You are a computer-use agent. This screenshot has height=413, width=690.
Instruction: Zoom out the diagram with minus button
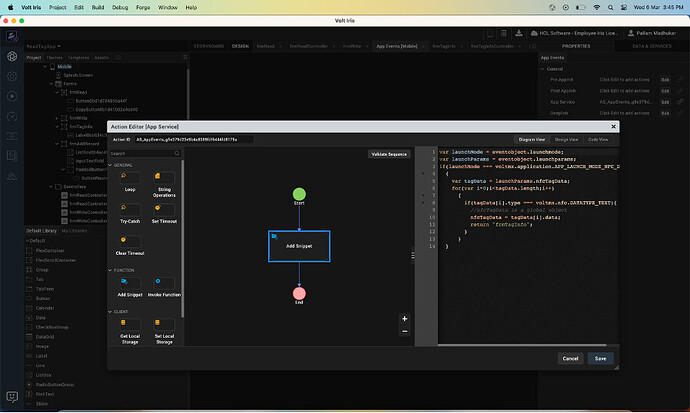(x=404, y=331)
